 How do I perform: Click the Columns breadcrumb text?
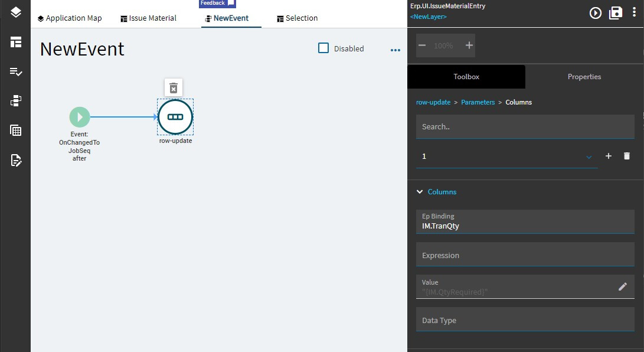click(518, 102)
